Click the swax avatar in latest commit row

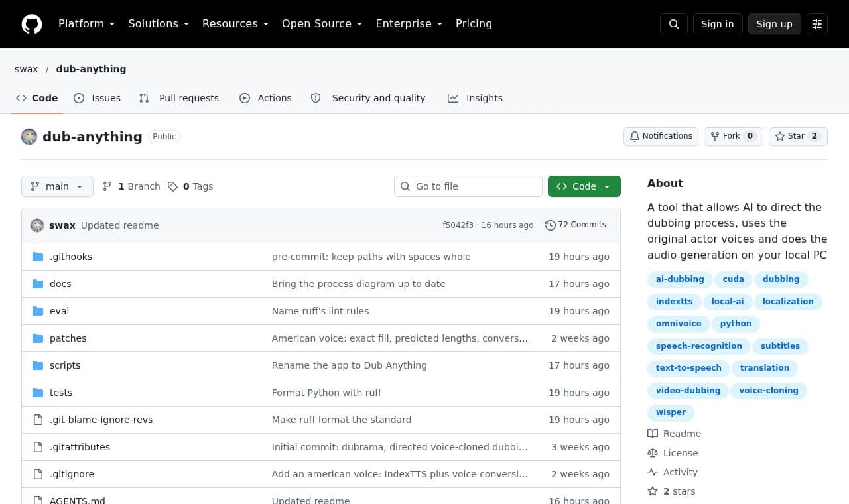click(x=37, y=225)
